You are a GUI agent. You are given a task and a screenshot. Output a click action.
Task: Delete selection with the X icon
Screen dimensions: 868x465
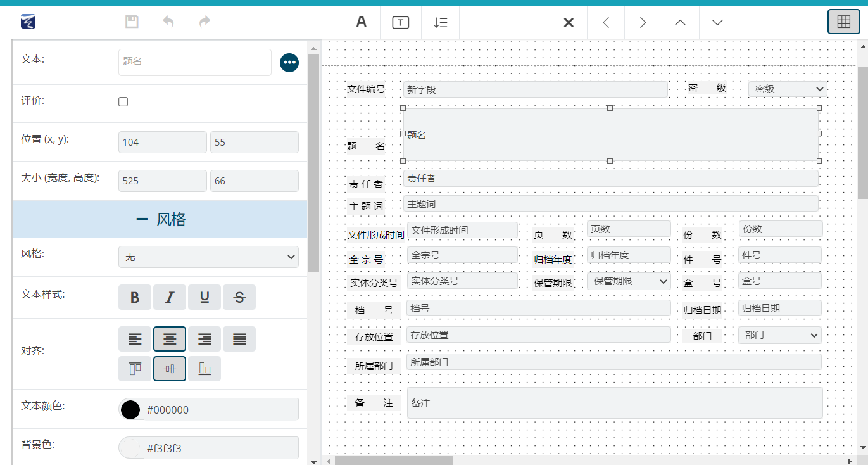click(x=569, y=23)
